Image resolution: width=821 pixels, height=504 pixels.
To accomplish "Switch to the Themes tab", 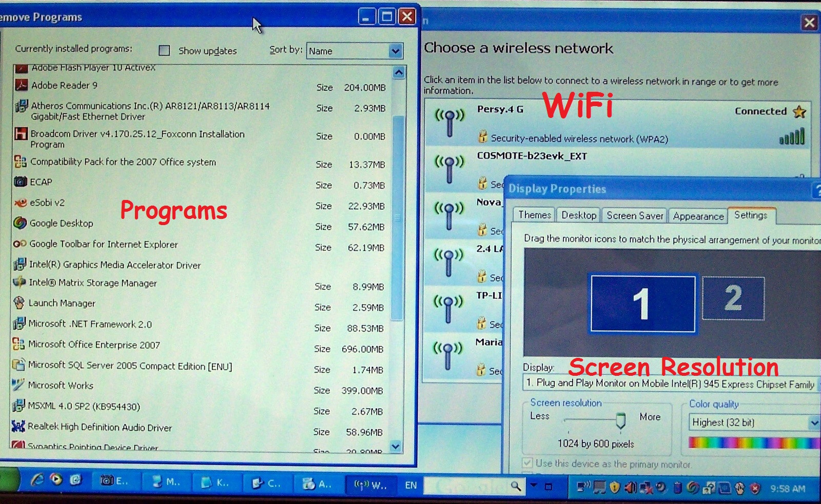I will 534,215.
